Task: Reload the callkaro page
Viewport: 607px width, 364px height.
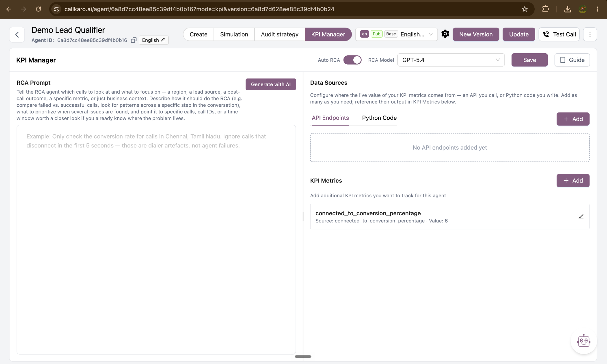Action: (x=38, y=9)
